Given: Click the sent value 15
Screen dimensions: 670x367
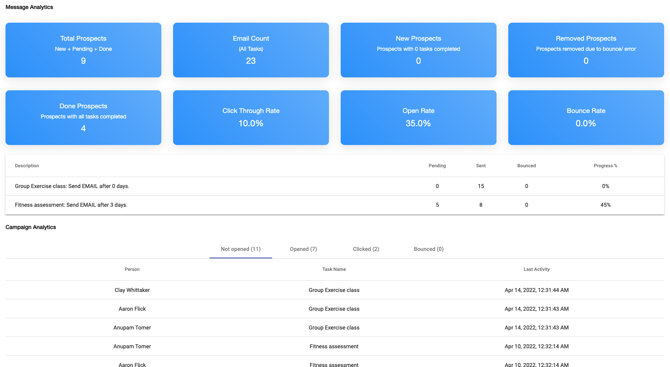Looking at the screenshot, I should point(481,186).
